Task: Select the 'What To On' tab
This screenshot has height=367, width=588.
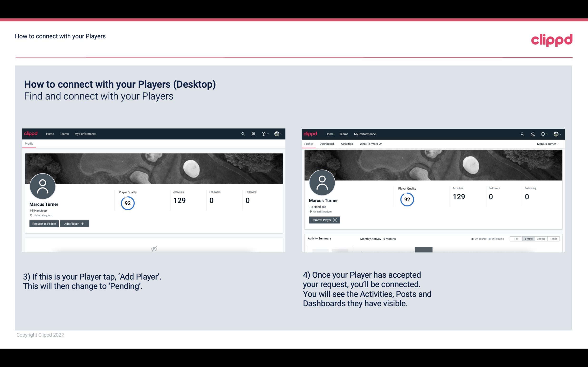Action: pos(370,144)
